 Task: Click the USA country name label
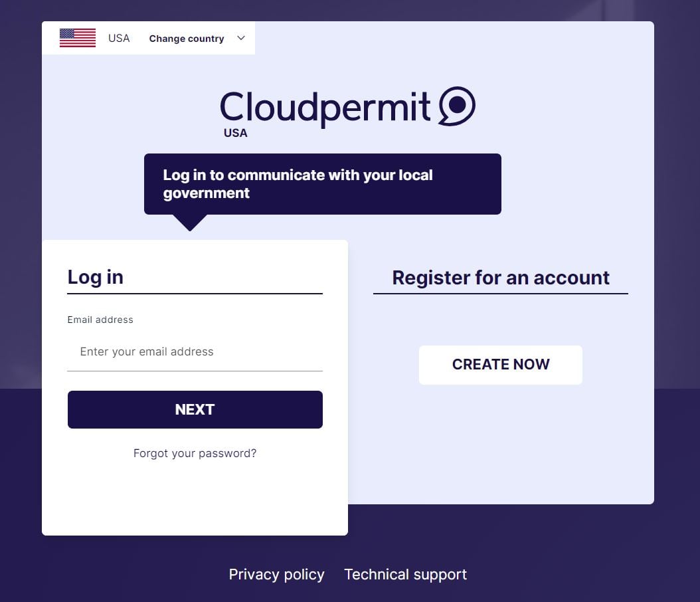pyautogui.click(x=118, y=38)
